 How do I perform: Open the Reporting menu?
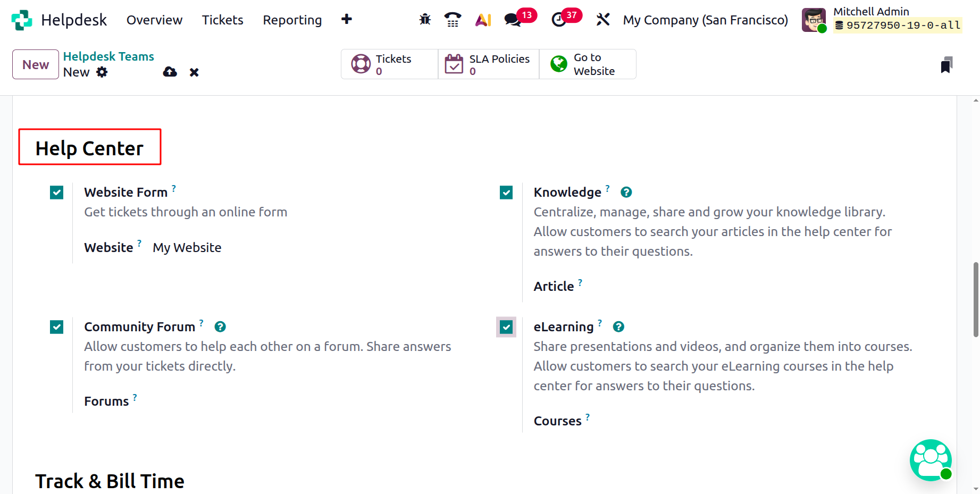coord(292,20)
